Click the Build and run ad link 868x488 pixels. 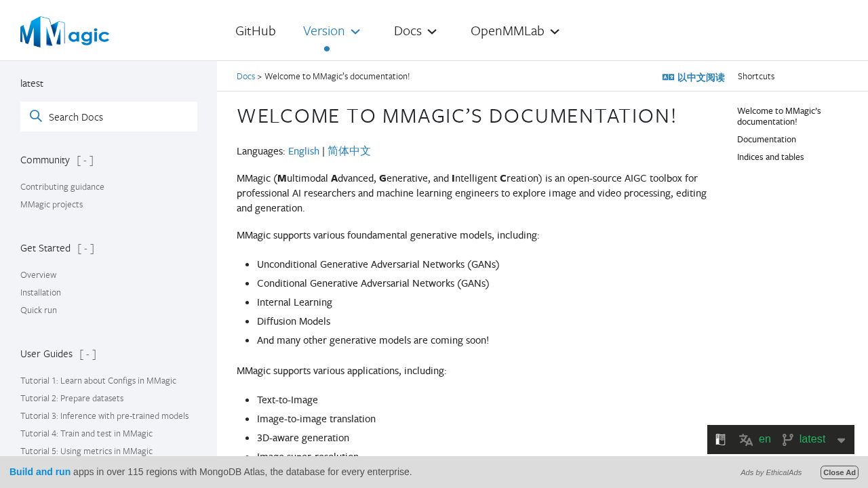pyautogui.click(x=40, y=472)
